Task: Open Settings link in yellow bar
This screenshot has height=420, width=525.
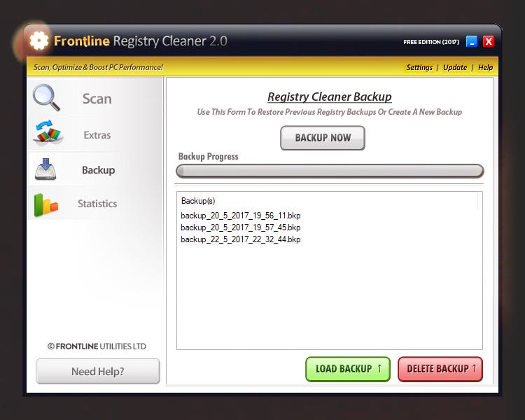Action: 419,67
